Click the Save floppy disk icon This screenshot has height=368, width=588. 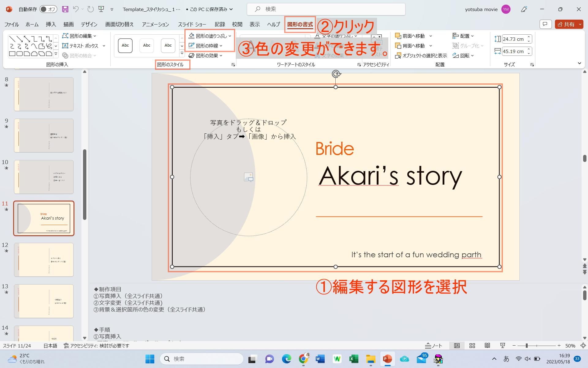pos(65,9)
